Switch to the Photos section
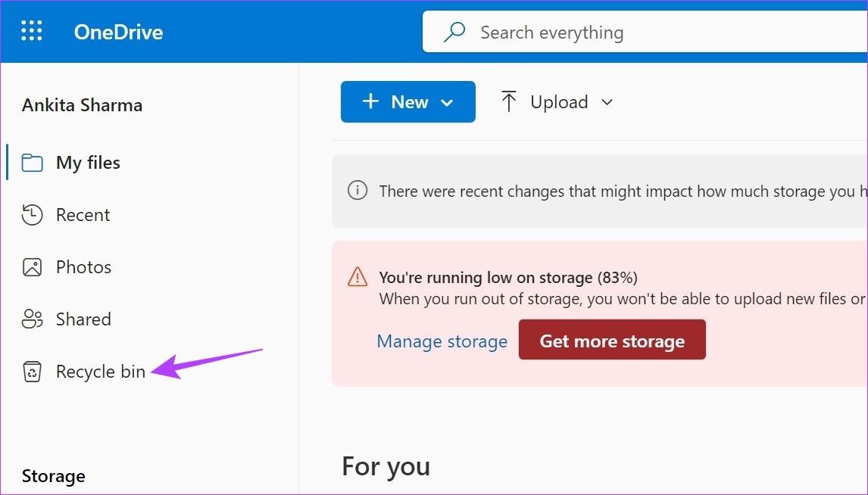Screen dimensions: 868x495 click(x=83, y=266)
